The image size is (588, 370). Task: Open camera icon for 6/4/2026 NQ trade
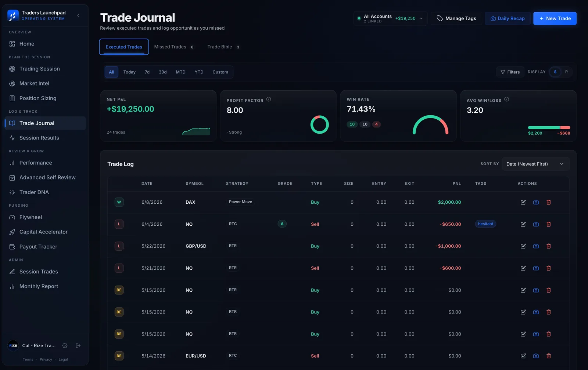(536, 224)
